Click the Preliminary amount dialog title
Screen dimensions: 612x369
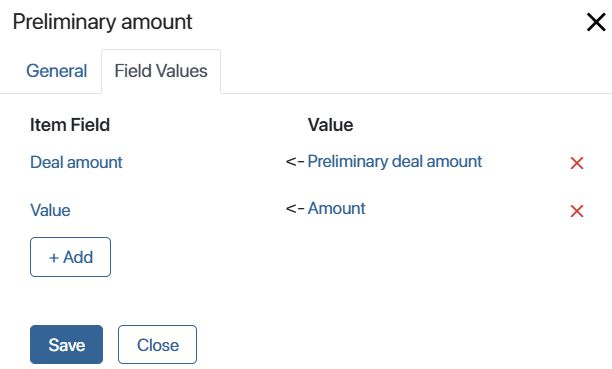[x=102, y=22]
